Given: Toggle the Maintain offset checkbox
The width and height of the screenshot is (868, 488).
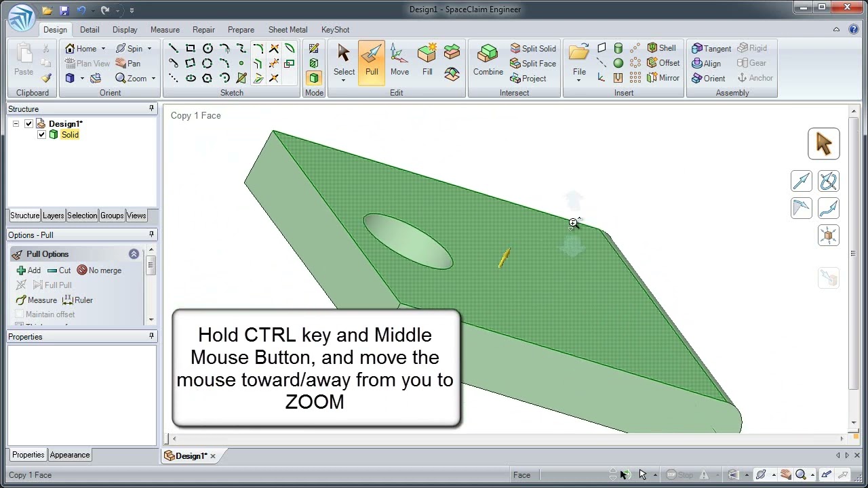Looking at the screenshot, I should pyautogui.click(x=20, y=314).
